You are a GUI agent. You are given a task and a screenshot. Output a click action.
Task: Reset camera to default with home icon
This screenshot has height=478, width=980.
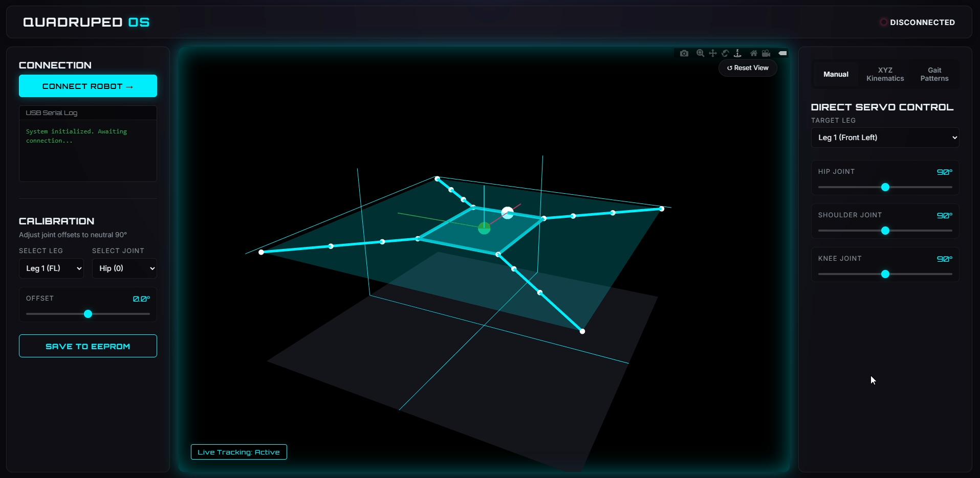click(753, 53)
